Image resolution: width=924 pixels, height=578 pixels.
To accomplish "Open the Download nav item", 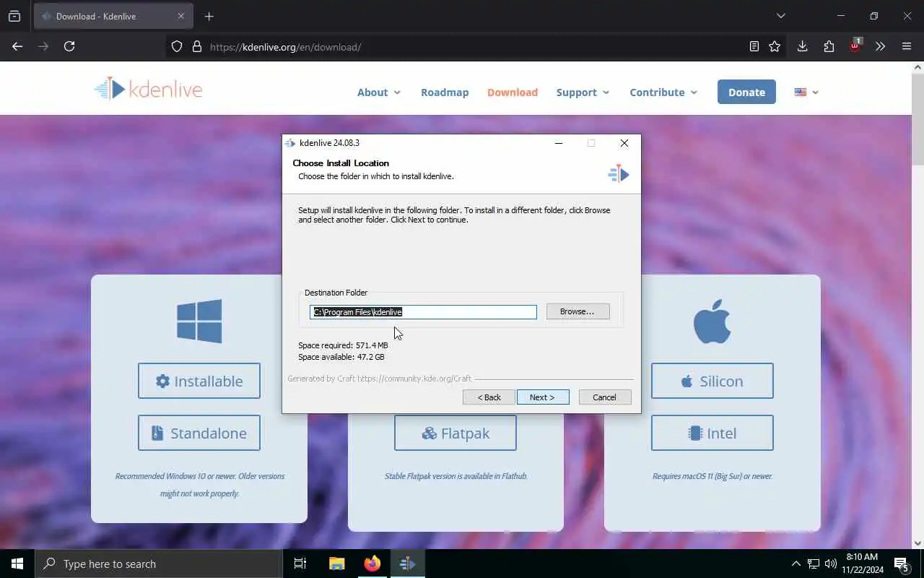I will tap(513, 92).
